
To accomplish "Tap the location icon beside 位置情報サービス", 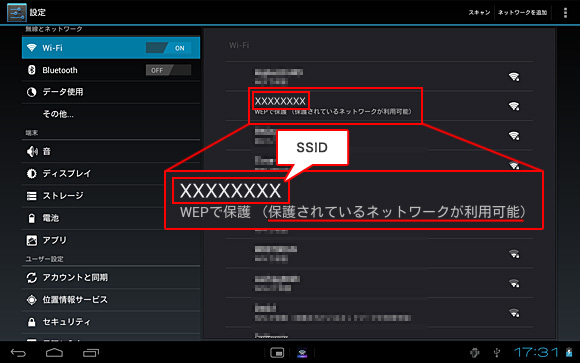I will tap(32, 299).
